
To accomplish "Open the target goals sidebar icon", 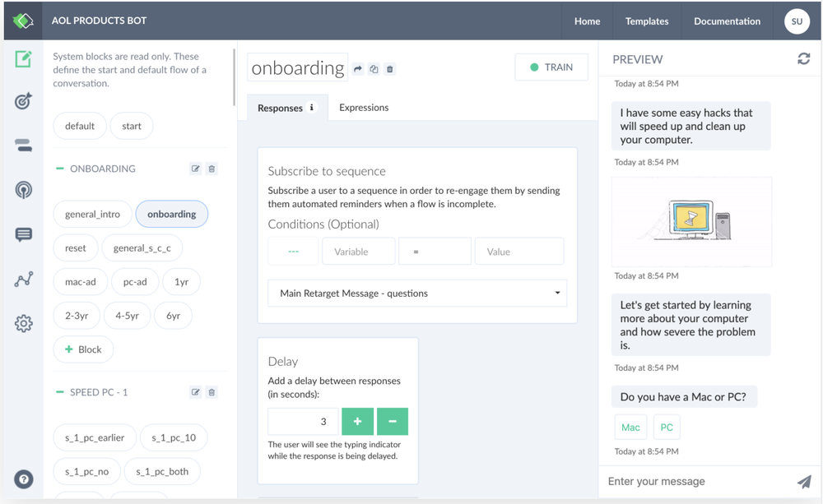I will click(23, 100).
